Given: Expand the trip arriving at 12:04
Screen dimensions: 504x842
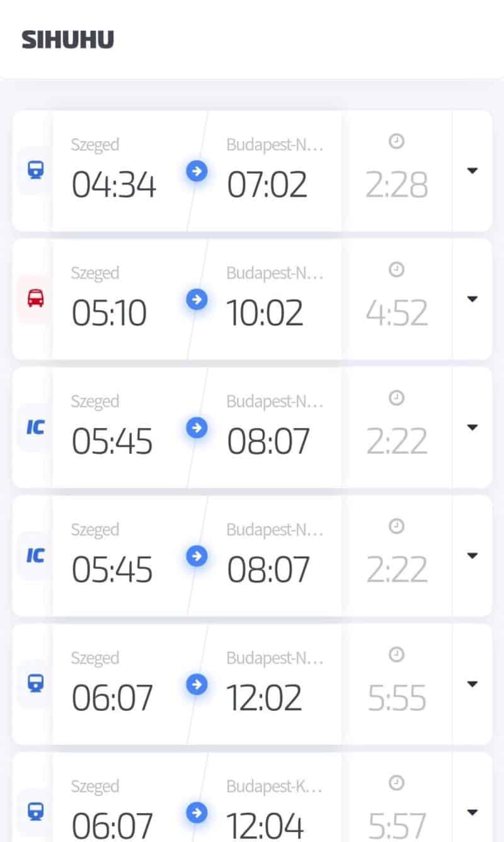Looking at the screenshot, I should tap(472, 812).
